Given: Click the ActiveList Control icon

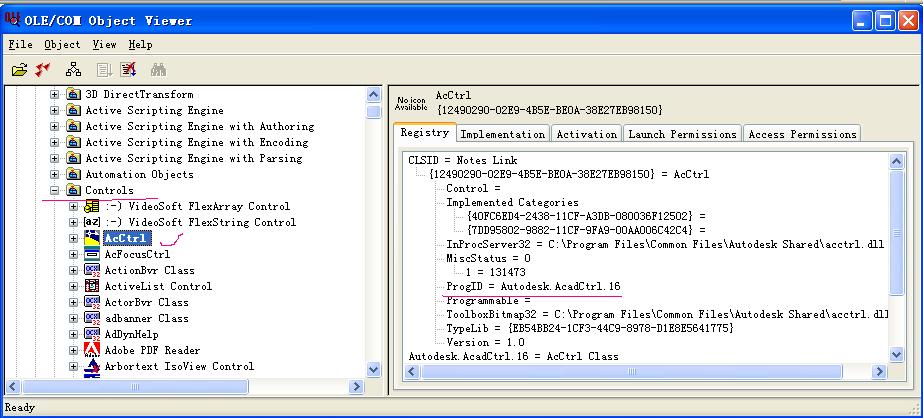Looking at the screenshot, I should [x=92, y=286].
